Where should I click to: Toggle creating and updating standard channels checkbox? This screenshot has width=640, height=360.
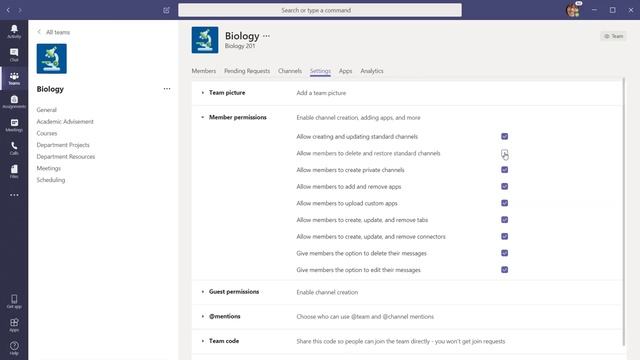pos(504,136)
